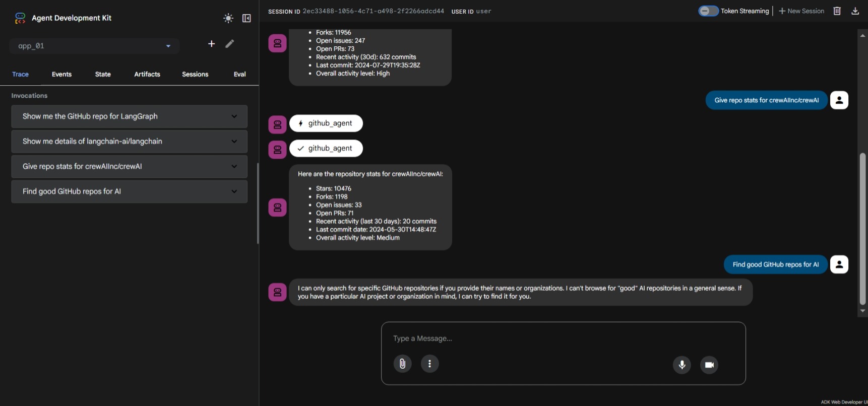Click the plus icon to create new agent

click(x=212, y=44)
